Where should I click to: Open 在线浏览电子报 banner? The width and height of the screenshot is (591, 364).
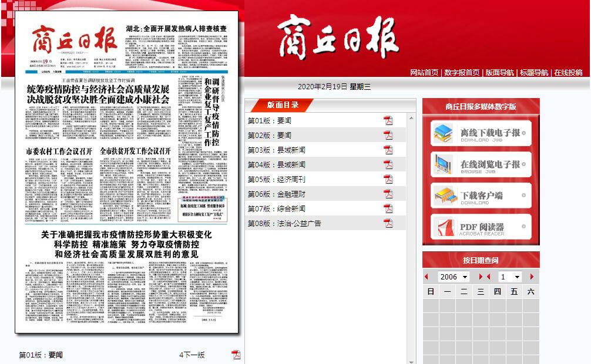click(x=481, y=165)
